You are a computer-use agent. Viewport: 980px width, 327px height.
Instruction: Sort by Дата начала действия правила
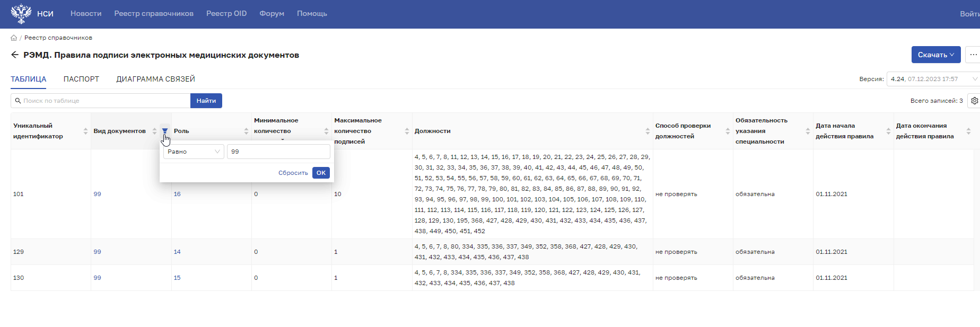(888, 131)
